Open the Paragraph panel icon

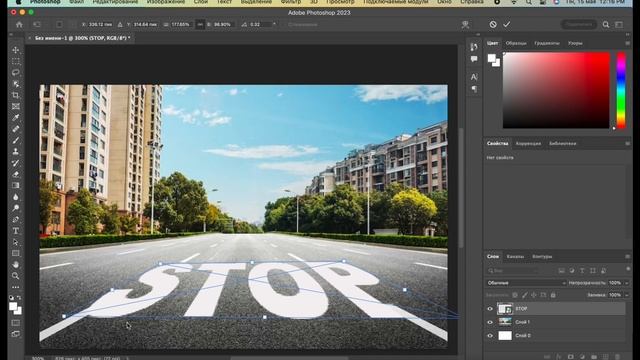pyautogui.click(x=474, y=89)
